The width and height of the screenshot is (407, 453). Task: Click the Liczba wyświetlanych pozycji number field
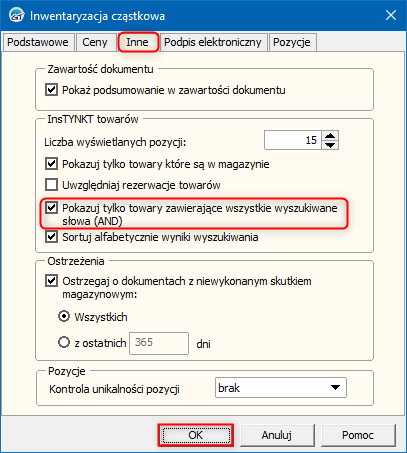point(293,140)
